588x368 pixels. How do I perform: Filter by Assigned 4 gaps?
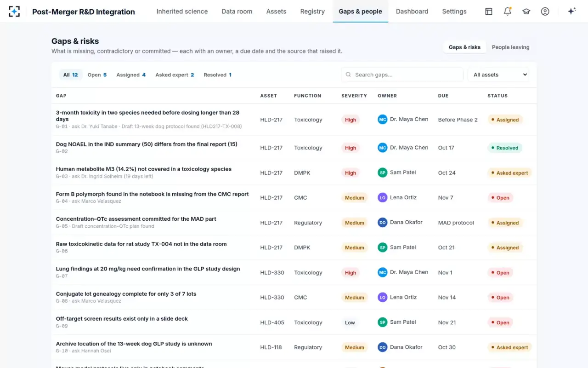coord(131,75)
